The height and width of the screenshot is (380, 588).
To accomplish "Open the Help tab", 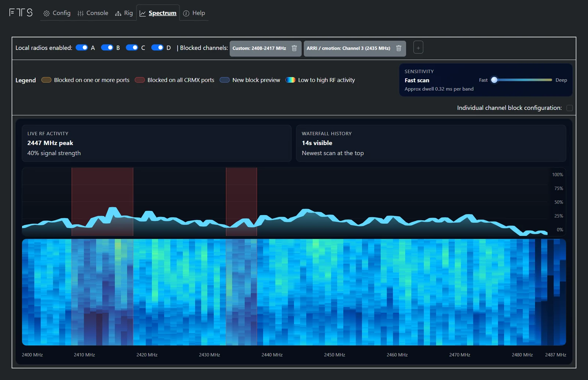I will pos(194,13).
